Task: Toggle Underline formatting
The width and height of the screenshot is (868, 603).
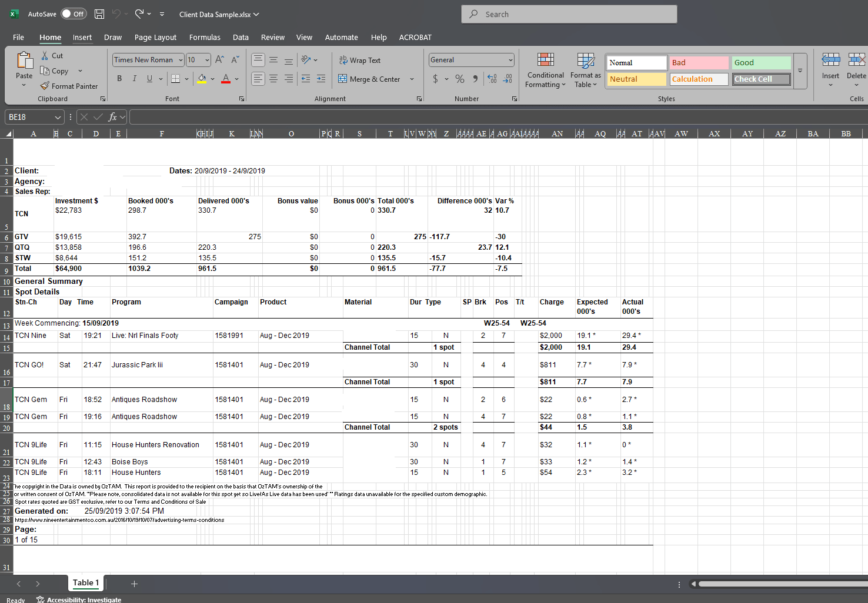Action: click(x=149, y=78)
